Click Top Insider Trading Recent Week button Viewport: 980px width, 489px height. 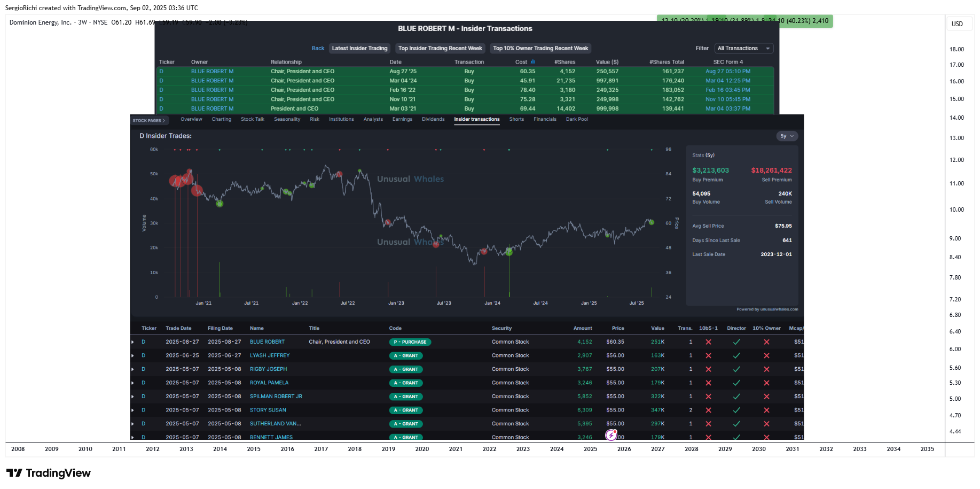(x=440, y=48)
